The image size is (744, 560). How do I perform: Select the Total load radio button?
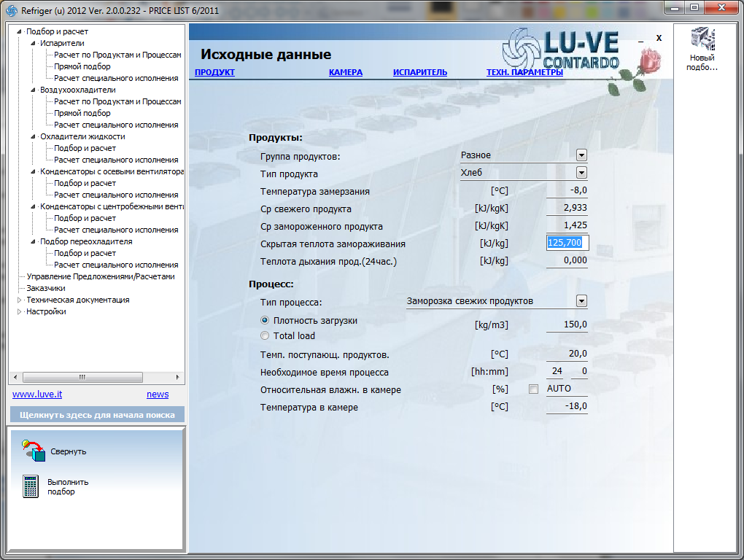click(x=265, y=335)
